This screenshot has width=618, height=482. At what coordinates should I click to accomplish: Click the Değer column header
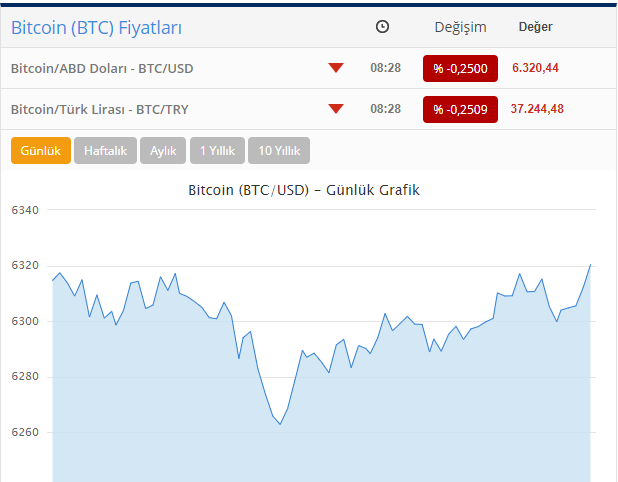tap(536, 27)
